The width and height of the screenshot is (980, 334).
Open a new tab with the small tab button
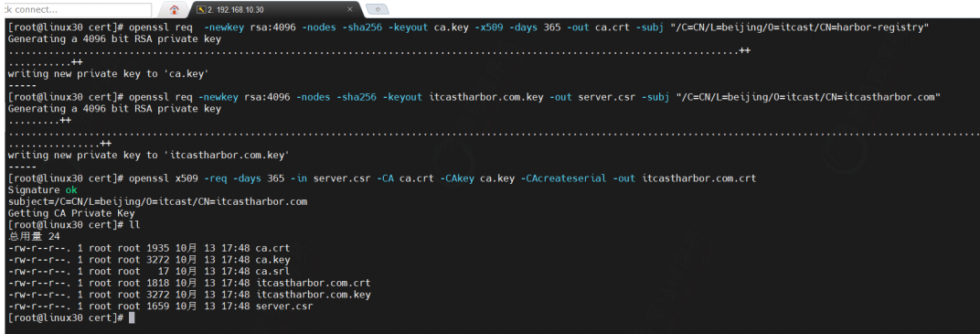coord(377,9)
